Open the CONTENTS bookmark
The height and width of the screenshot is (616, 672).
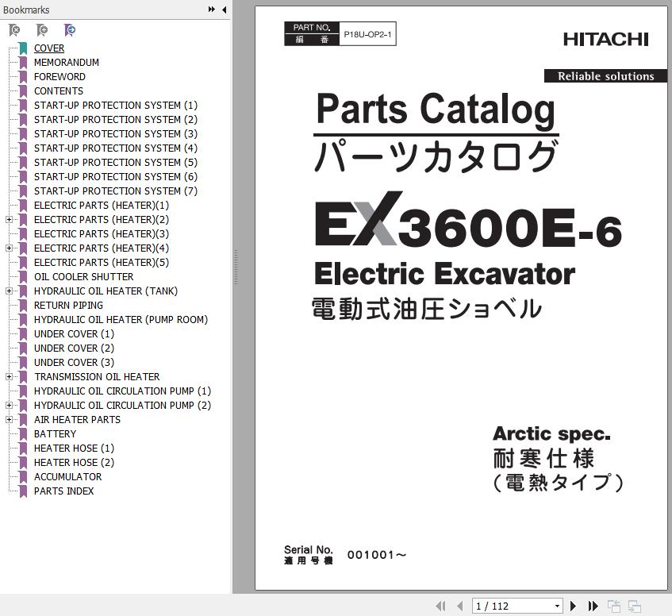pos(59,90)
